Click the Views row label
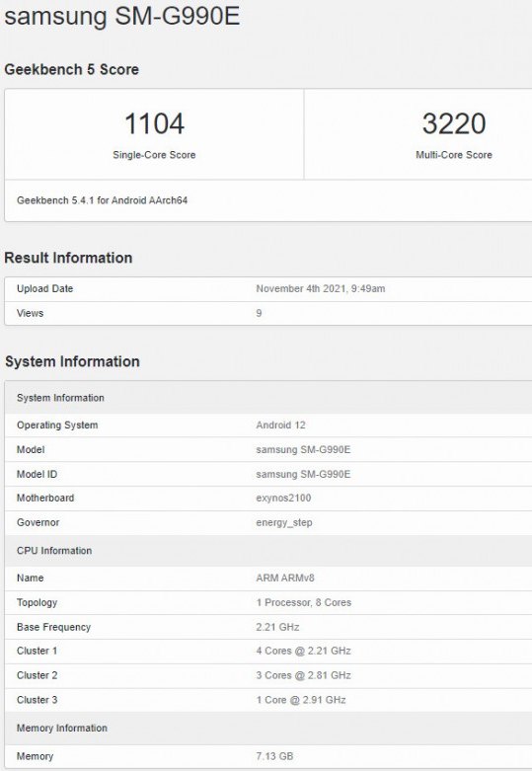 pyautogui.click(x=30, y=313)
